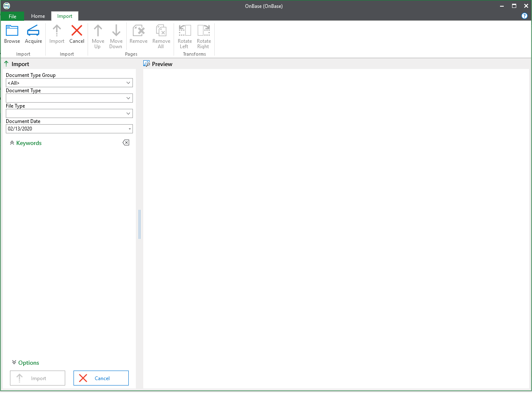Click the bottom Import button

[38, 378]
